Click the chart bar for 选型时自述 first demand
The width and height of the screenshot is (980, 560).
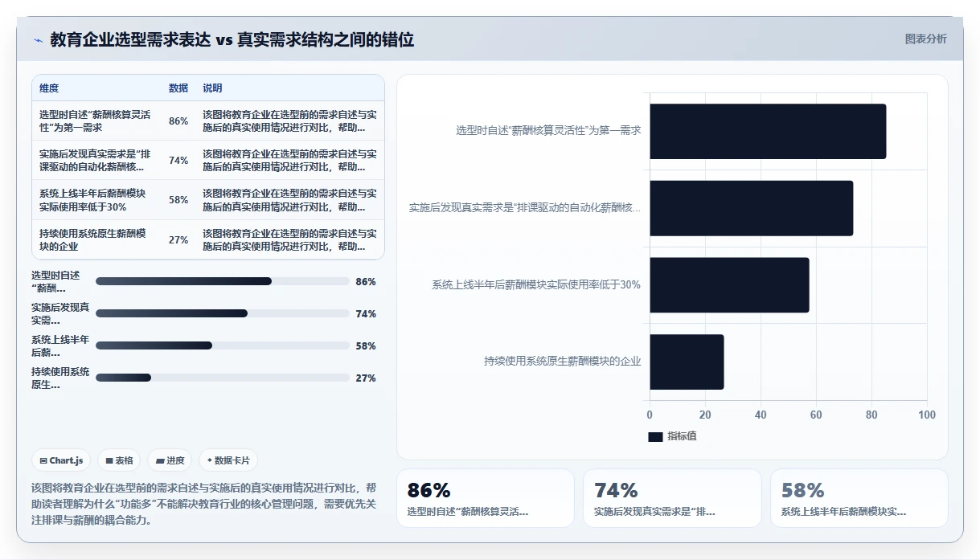pos(768,131)
